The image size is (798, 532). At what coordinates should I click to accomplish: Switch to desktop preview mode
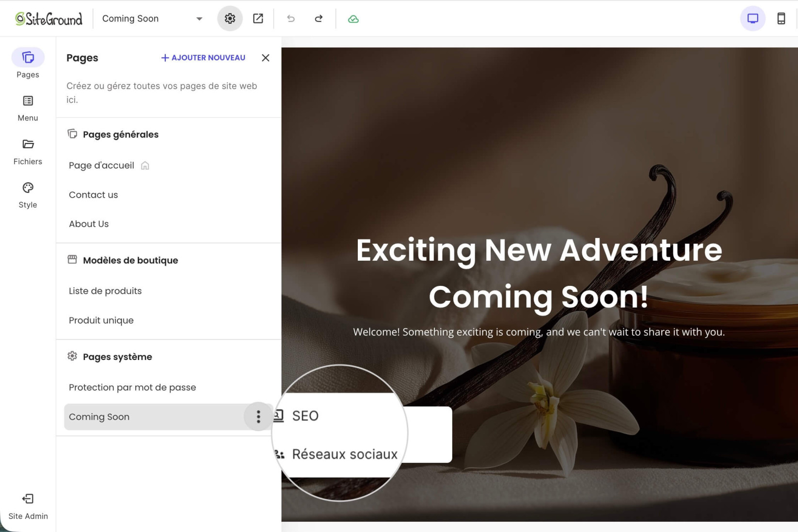coord(752,18)
